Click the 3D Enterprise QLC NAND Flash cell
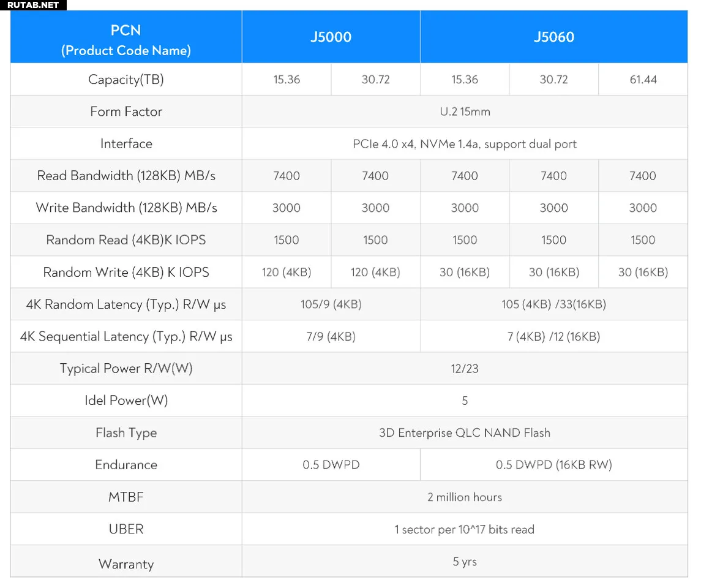701x588 pixels. coord(465,432)
